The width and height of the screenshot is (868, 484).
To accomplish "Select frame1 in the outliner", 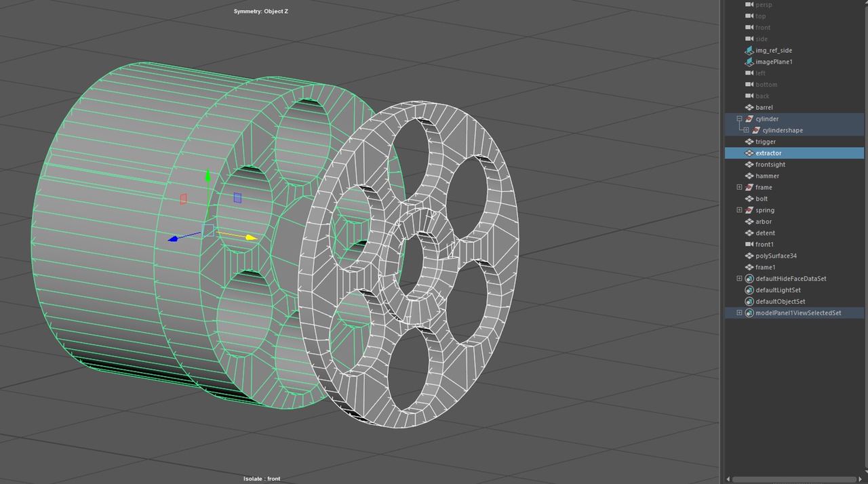I will [x=765, y=267].
